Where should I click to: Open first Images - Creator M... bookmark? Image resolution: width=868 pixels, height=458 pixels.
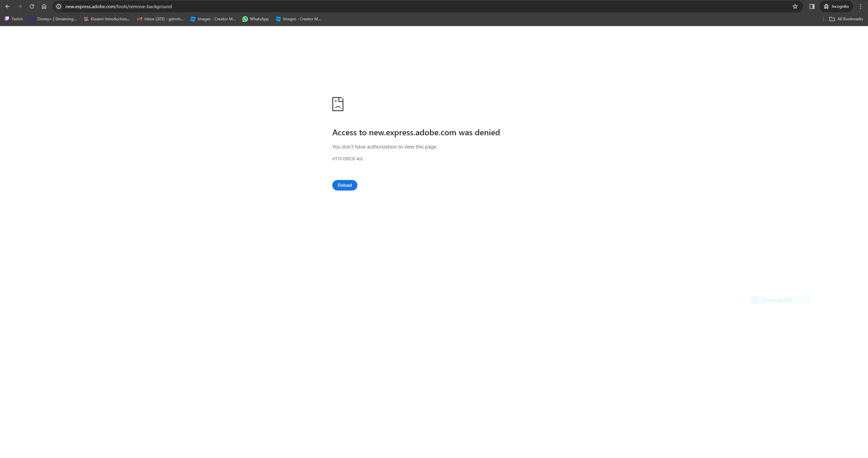[x=213, y=19]
